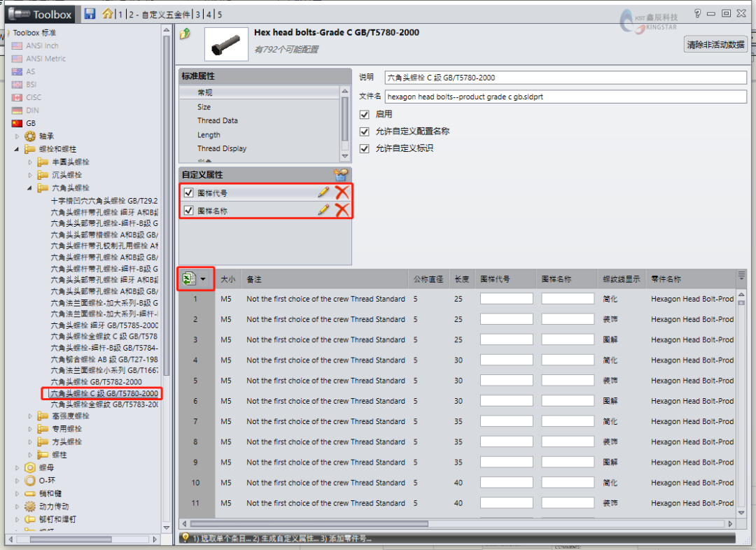Select Length property
Image resolution: width=756 pixels, height=550 pixels.
[x=209, y=135]
